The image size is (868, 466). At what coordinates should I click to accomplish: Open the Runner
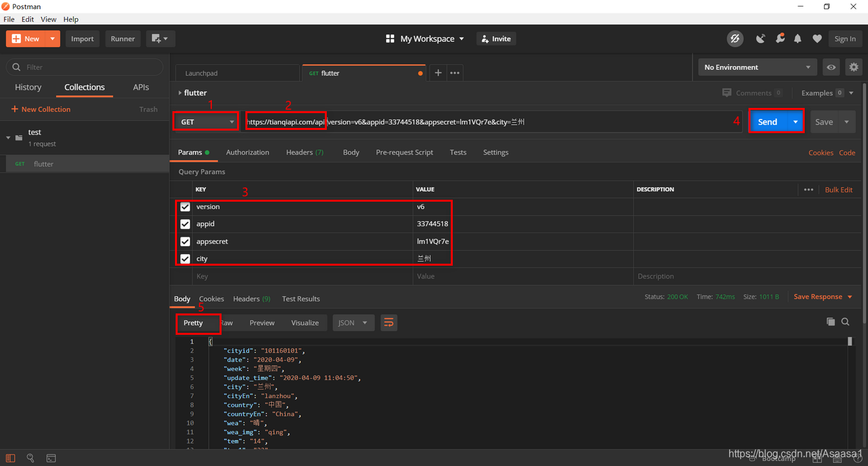123,39
